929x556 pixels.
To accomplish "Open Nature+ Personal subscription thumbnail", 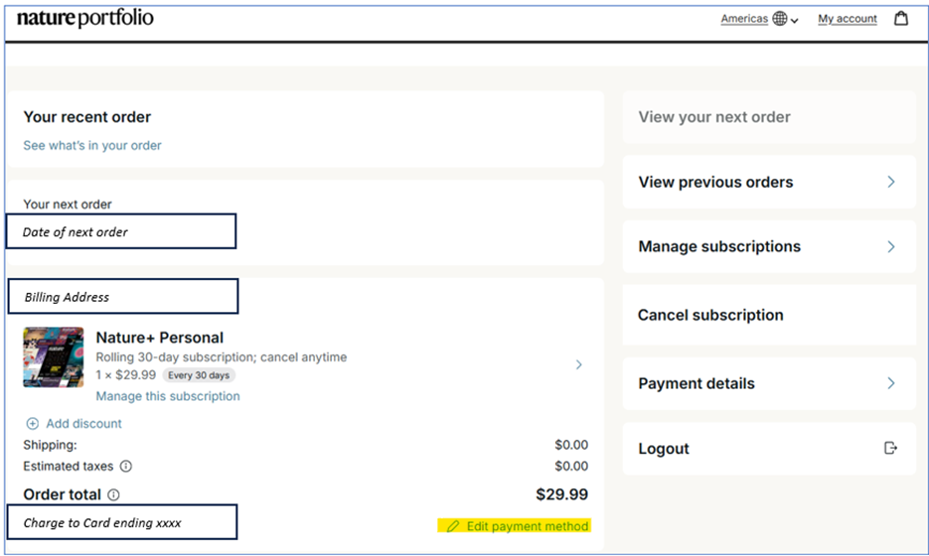I will pos(53,357).
